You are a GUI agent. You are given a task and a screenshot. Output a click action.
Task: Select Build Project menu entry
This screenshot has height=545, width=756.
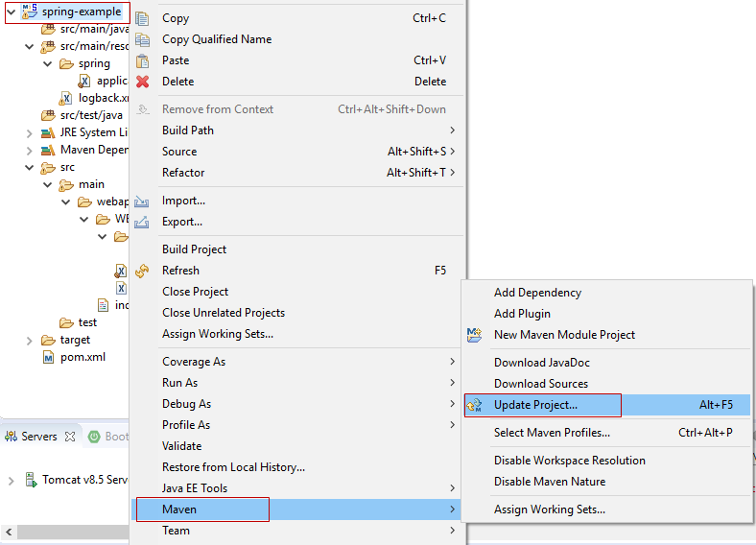296,249
